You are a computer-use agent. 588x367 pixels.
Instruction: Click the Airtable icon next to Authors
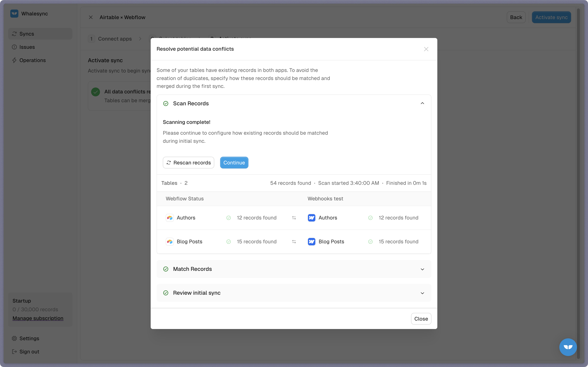point(170,218)
